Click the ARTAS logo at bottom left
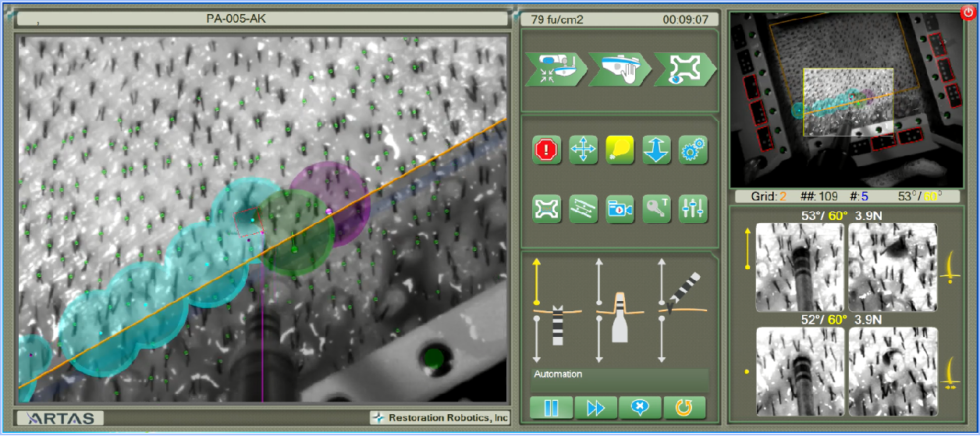The width and height of the screenshot is (980, 436). (61, 418)
